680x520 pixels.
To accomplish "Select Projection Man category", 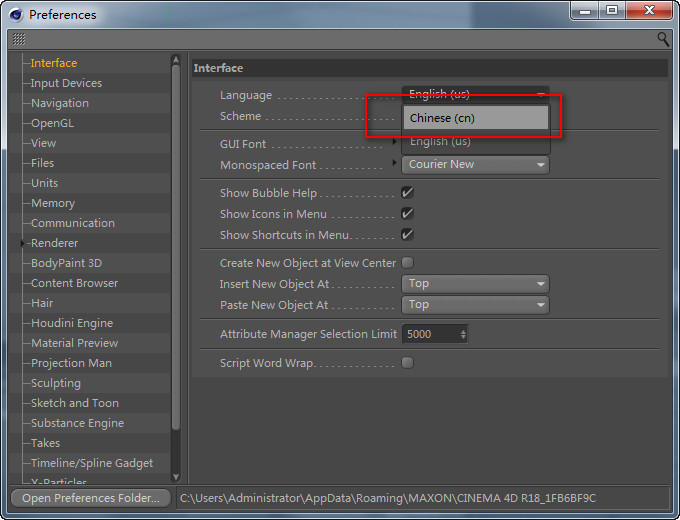I will coord(72,363).
